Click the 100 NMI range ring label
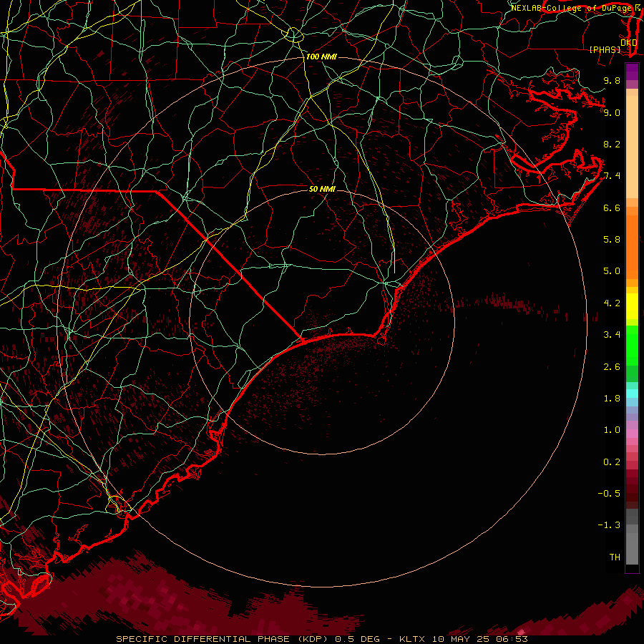This screenshot has height=644, width=644. (x=321, y=57)
